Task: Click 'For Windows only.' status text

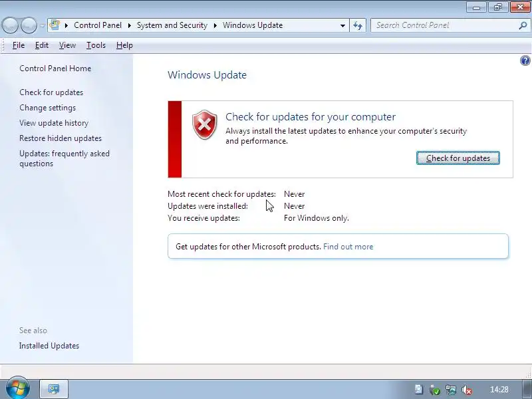Action: click(x=317, y=218)
